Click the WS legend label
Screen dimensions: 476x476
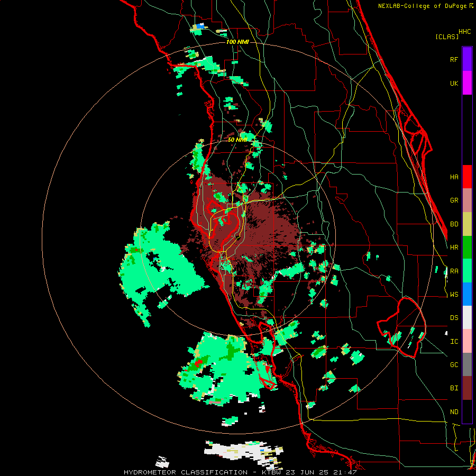[454, 294]
